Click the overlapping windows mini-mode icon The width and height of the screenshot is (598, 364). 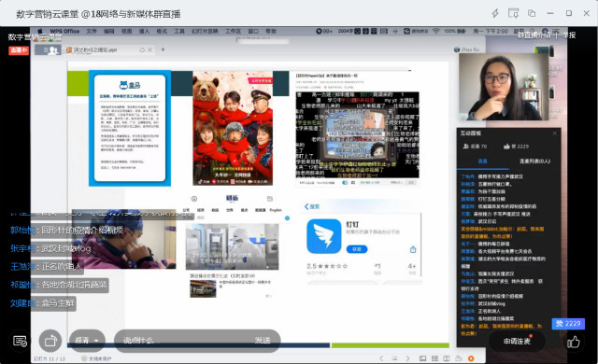532,13
